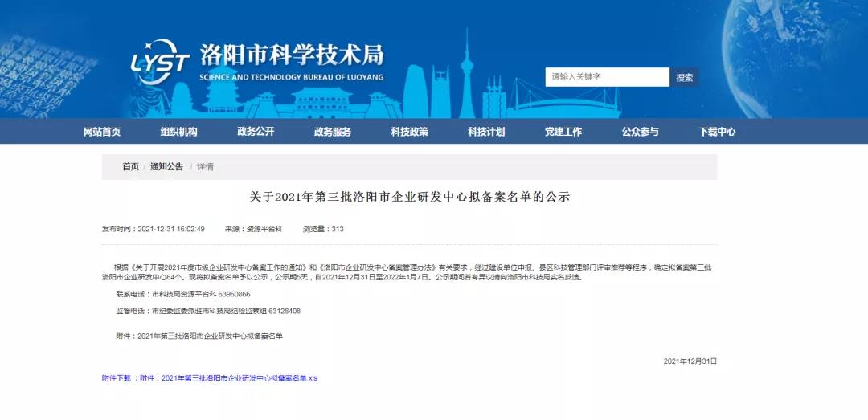Click the article title 关于2021年第三批洛阳市企业研发中心拟备案名单的公示
The height and width of the screenshot is (420, 868).
[410, 197]
